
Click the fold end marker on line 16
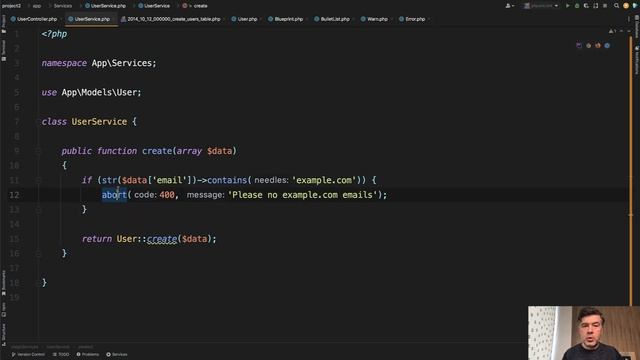pyautogui.click(x=38, y=253)
